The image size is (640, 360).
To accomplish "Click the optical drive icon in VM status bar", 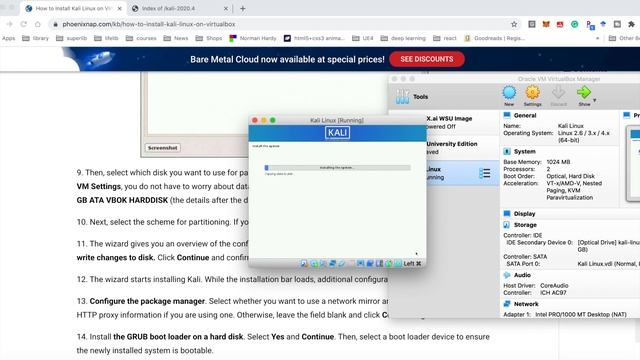I will click(313, 264).
